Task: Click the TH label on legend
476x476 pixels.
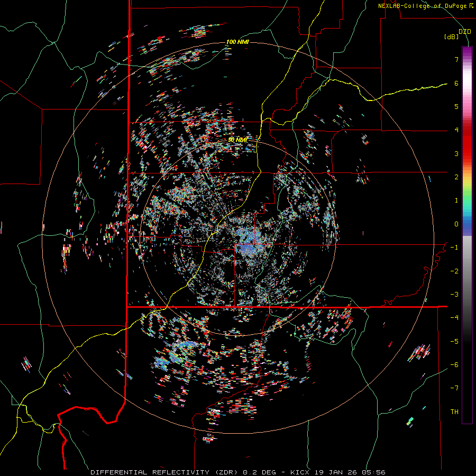Action: 454,411
